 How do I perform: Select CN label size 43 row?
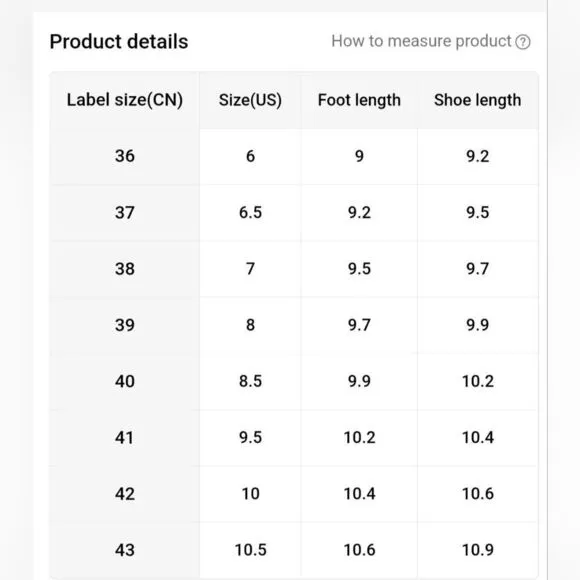point(294,550)
